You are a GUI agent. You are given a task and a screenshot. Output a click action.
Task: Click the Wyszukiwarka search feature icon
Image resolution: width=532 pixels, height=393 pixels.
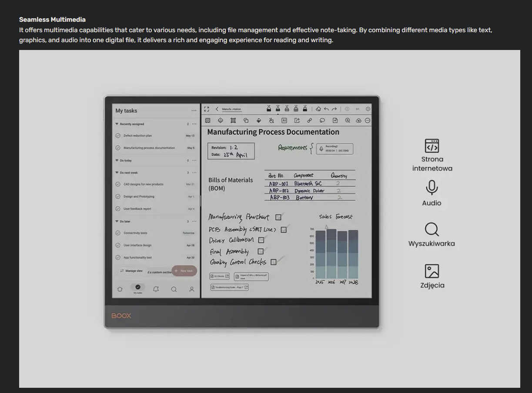pos(432,230)
